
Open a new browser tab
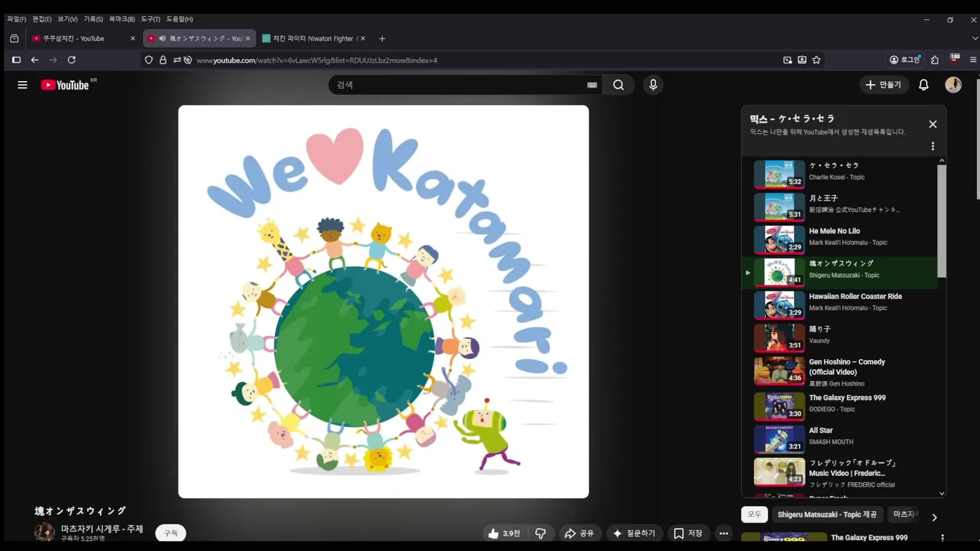(382, 38)
